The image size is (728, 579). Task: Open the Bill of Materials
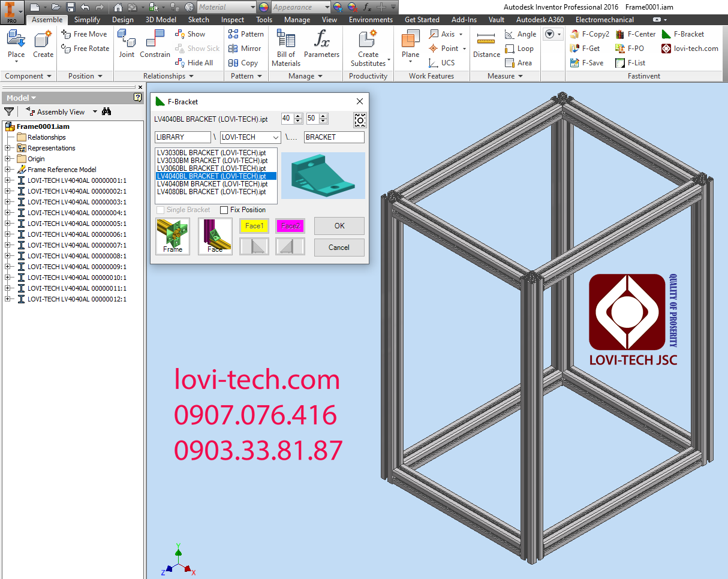pyautogui.click(x=286, y=48)
